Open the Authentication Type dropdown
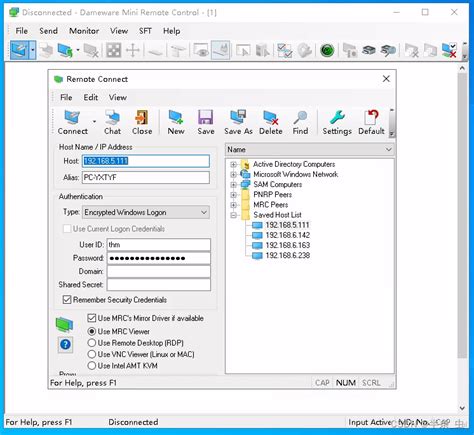474x435 pixels. coord(146,212)
